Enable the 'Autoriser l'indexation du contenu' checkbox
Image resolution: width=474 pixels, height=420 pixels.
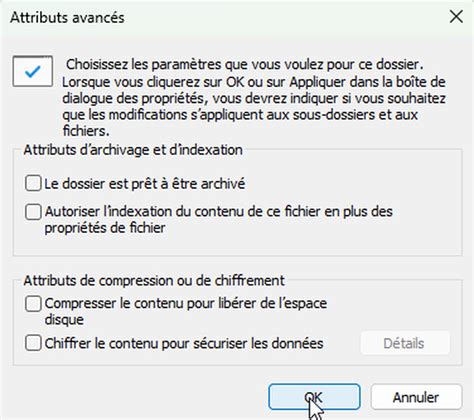point(33,212)
